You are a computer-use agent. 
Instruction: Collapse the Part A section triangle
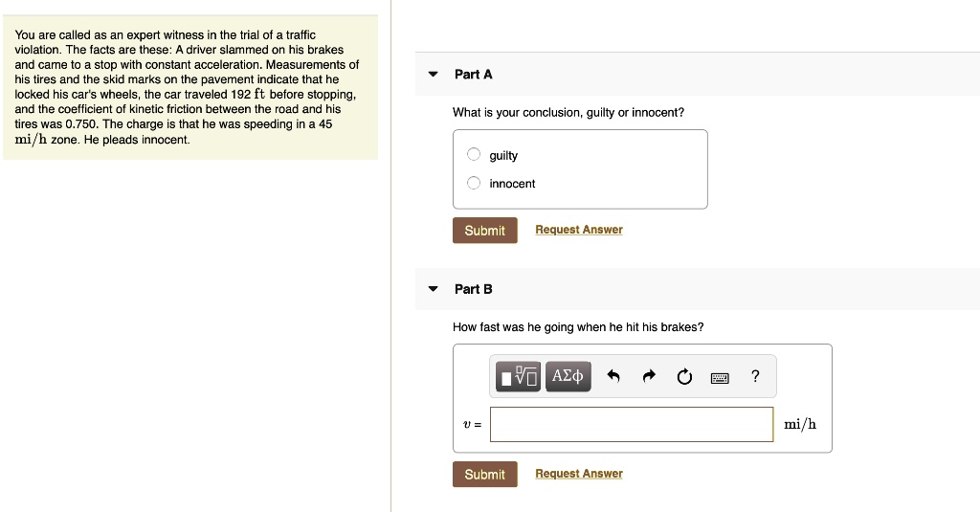click(433, 75)
